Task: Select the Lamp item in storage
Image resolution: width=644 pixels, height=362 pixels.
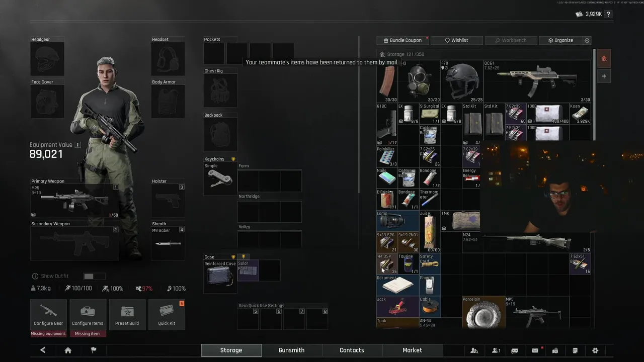Action: point(397,221)
